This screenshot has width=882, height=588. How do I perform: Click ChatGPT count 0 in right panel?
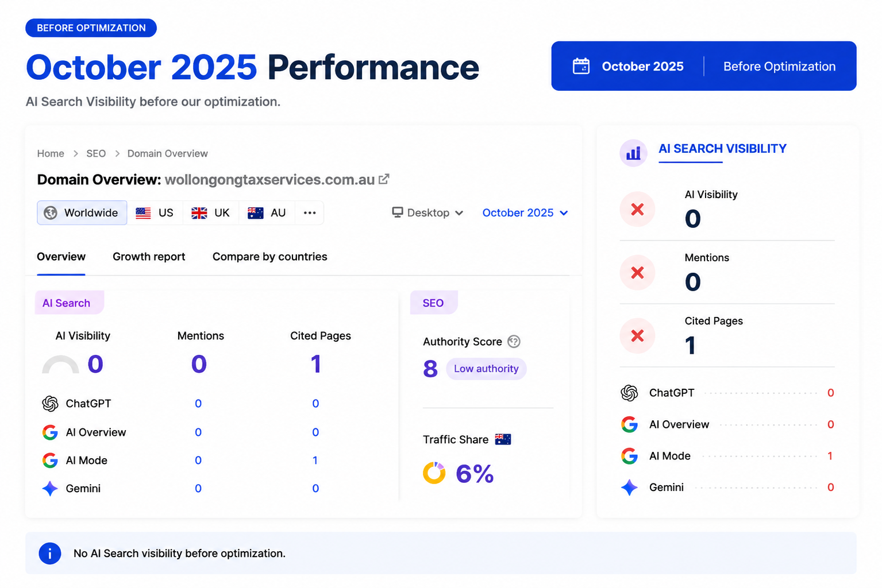tap(830, 393)
